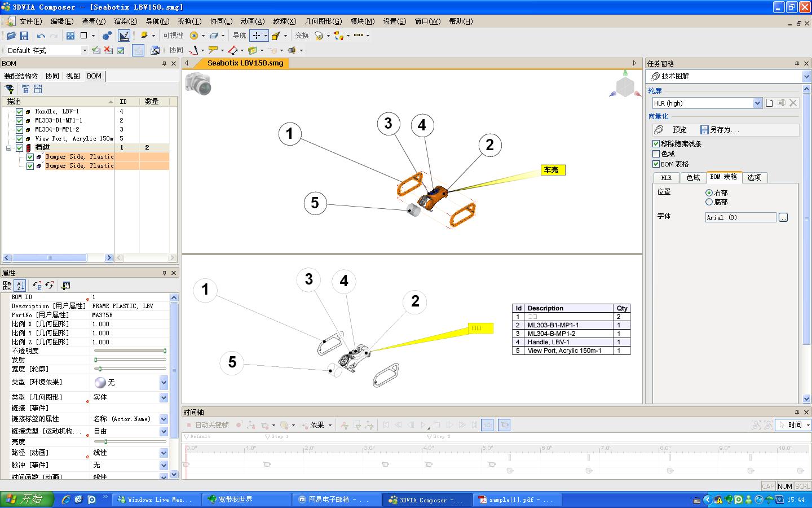The width and height of the screenshot is (812, 508).
Task: Switch to the HLR tab
Action: (666, 177)
